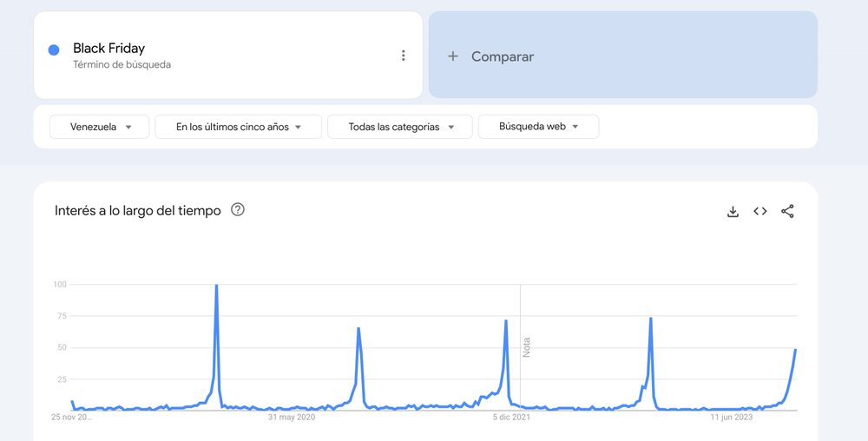Image resolution: width=868 pixels, height=441 pixels.
Task: Download the interest-over-time chart data
Action: [733, 211]
